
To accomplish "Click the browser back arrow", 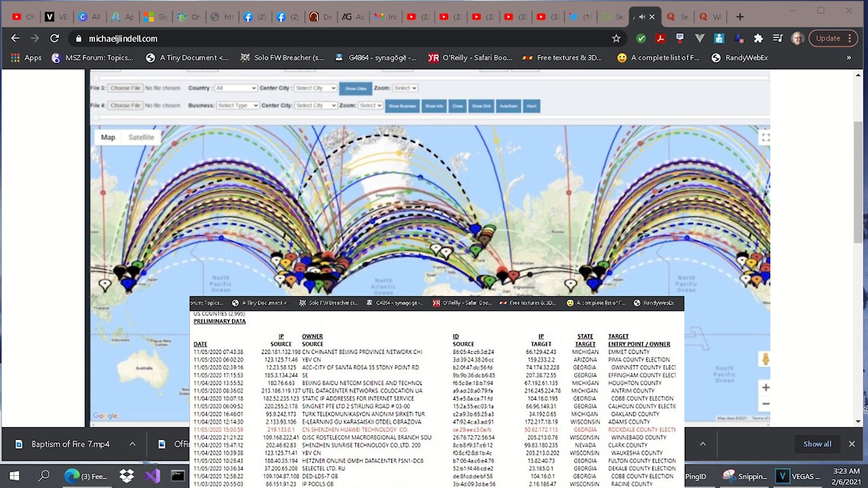I will 15,39.
